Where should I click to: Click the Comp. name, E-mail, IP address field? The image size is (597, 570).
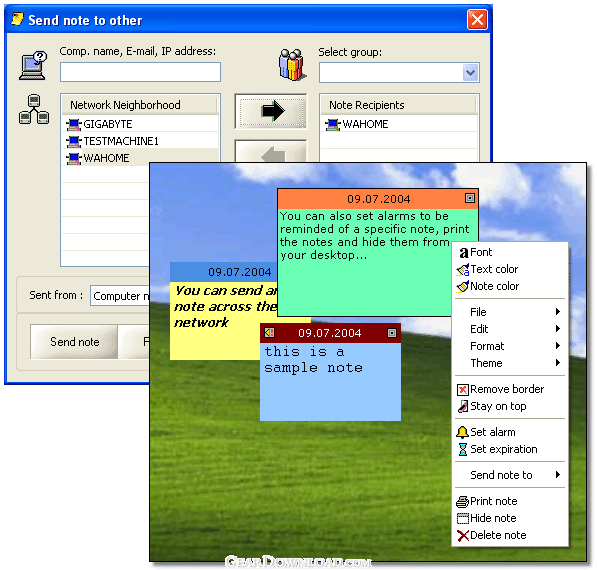[x=140, y=72]
